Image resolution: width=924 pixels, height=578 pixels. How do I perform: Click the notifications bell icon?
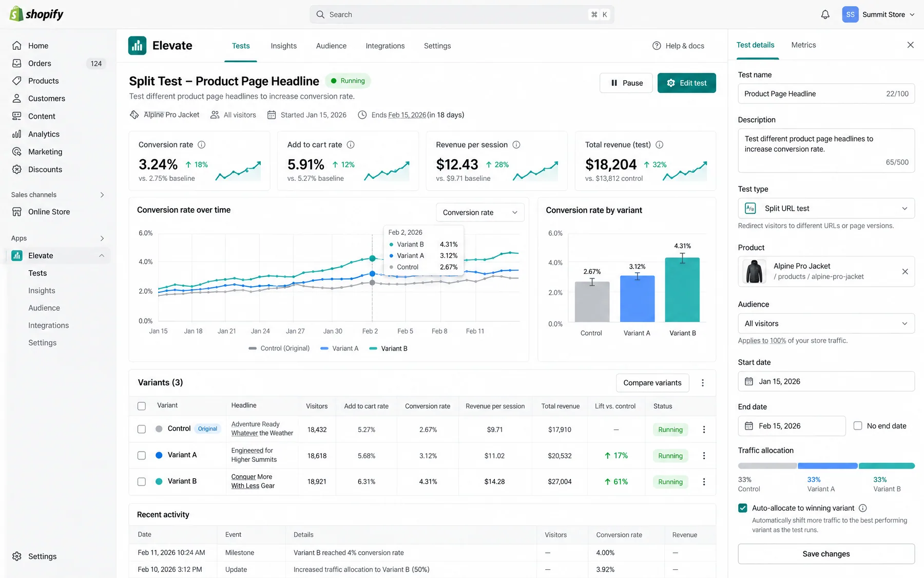(825, 14)
